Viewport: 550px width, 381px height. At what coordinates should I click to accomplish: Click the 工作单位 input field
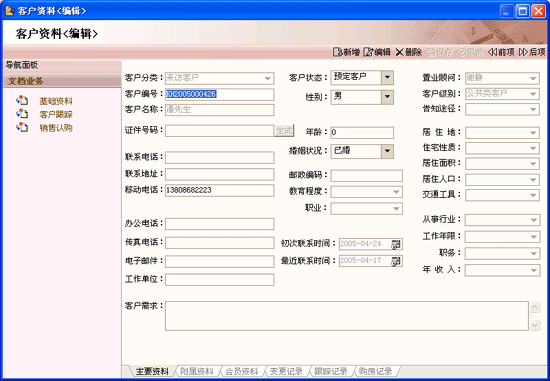tap(220, 280)
